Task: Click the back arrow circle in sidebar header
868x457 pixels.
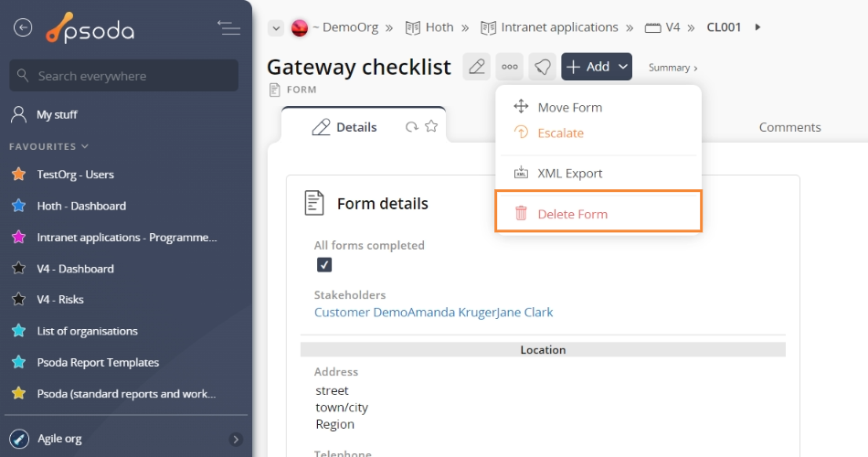Action: [23, 27]
